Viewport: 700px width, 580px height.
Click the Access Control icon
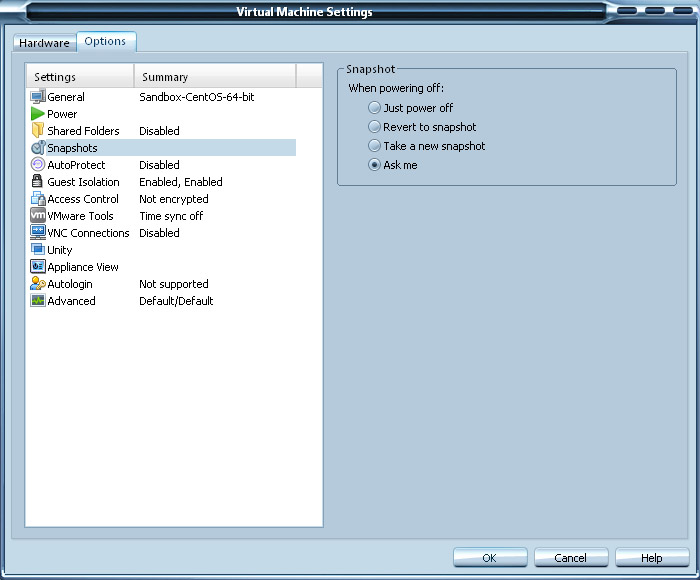(x=38, y=198)
